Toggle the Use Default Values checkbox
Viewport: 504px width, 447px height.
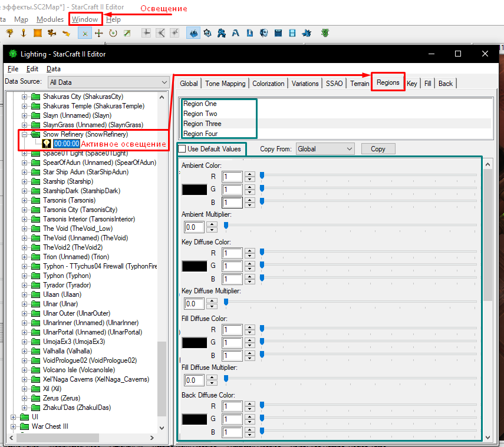click(x=182, y=149)
